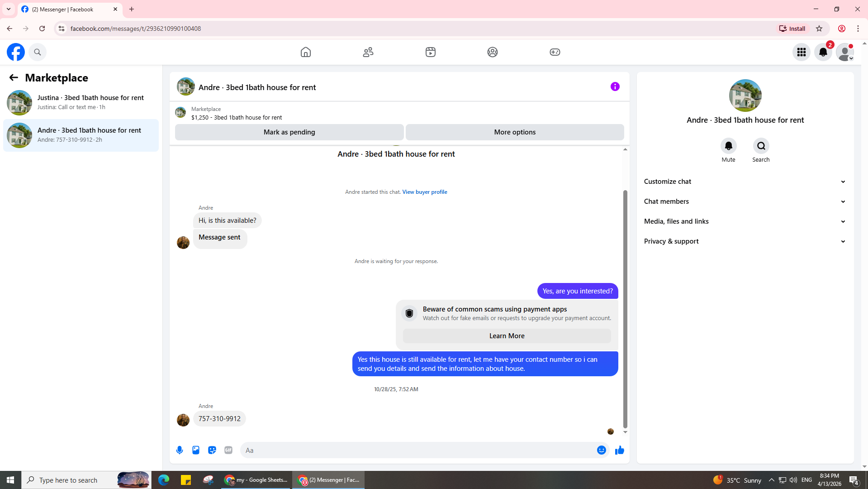The height and width of the screenshot is (489, 868).
Task: Open the emoji picker in message box
Action: click(x=602, y=450)
